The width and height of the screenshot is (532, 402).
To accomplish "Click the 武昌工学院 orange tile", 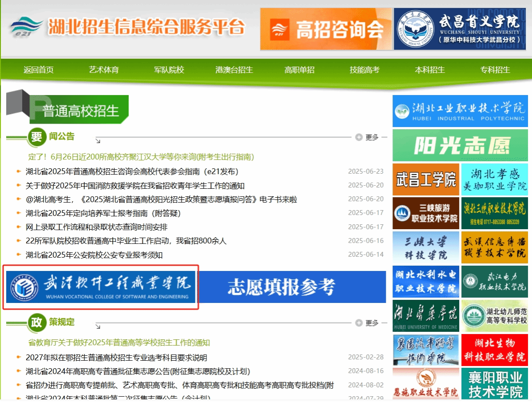I will (425, 179).
